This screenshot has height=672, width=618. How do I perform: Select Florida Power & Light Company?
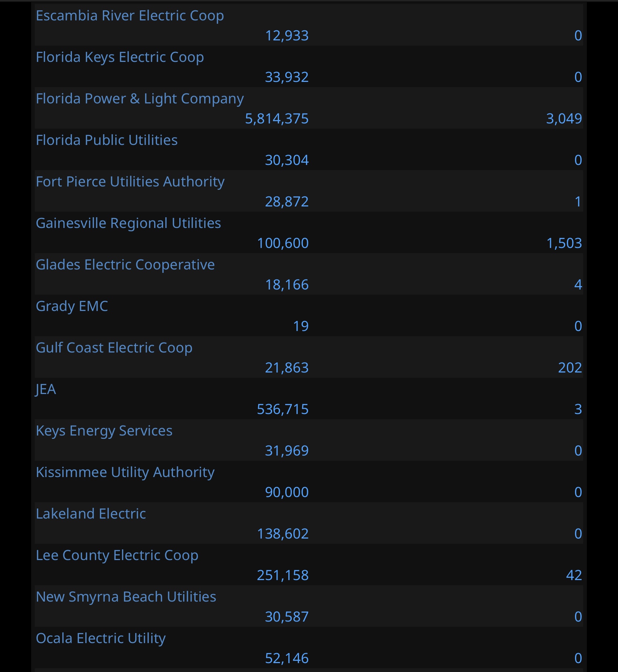point(140,99)
